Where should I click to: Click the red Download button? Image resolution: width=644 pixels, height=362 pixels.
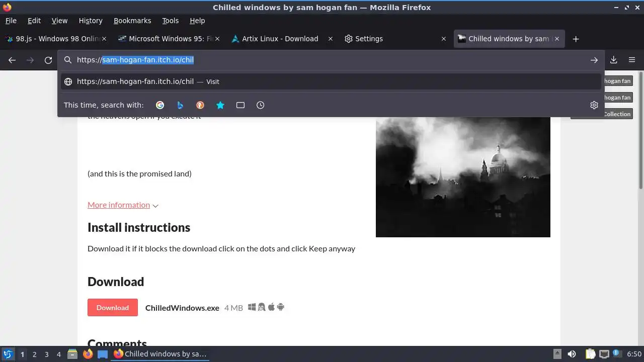click(113, 308)
